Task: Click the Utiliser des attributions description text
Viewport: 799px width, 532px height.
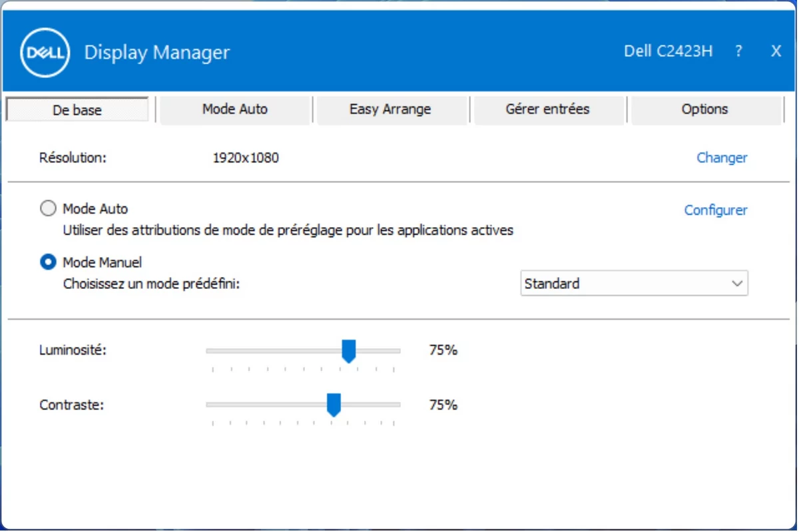Action: (x=288, y=230)
